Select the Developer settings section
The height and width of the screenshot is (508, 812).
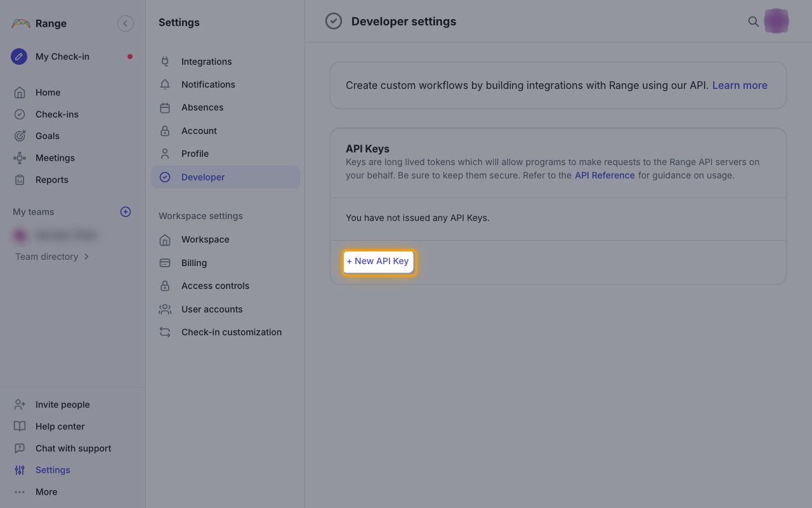(x=225, y=177)
